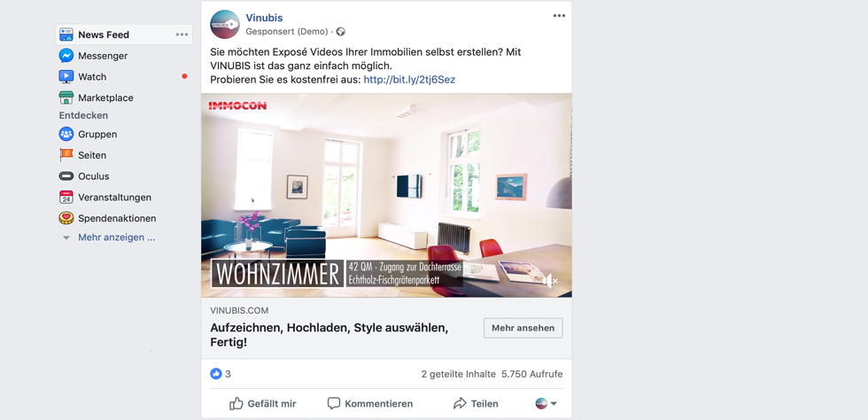Share the post using Teilen
868x420 pixels.
476,404
